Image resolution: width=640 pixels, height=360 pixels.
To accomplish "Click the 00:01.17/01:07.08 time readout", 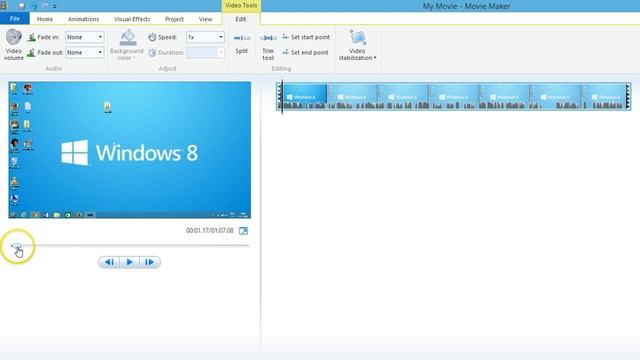I will [x=210, y=231].
